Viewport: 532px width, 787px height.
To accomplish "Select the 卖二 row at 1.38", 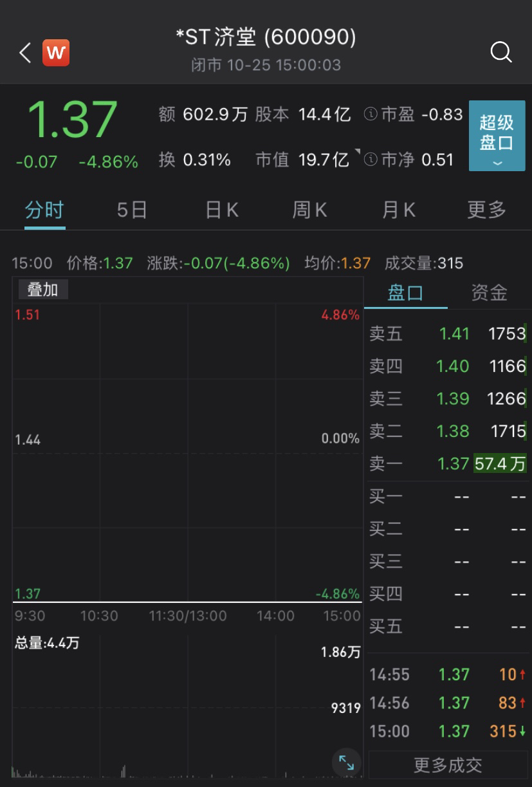I will [x=448, y=431].
